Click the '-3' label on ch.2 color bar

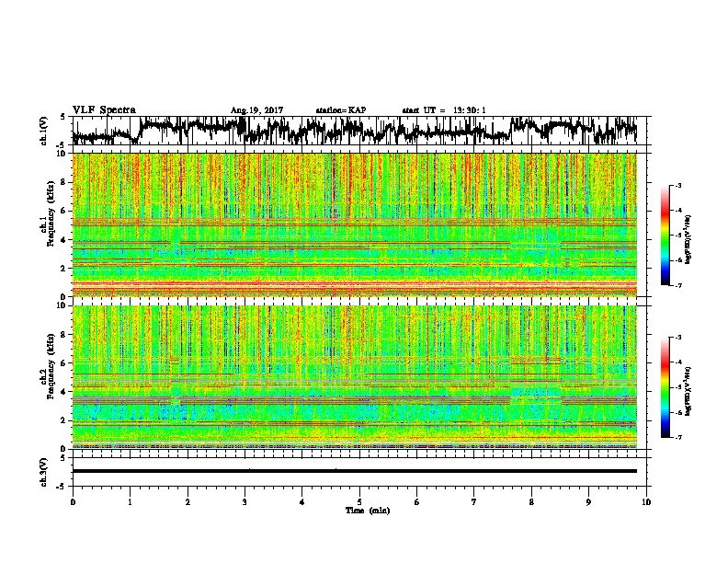pos(677,338)
